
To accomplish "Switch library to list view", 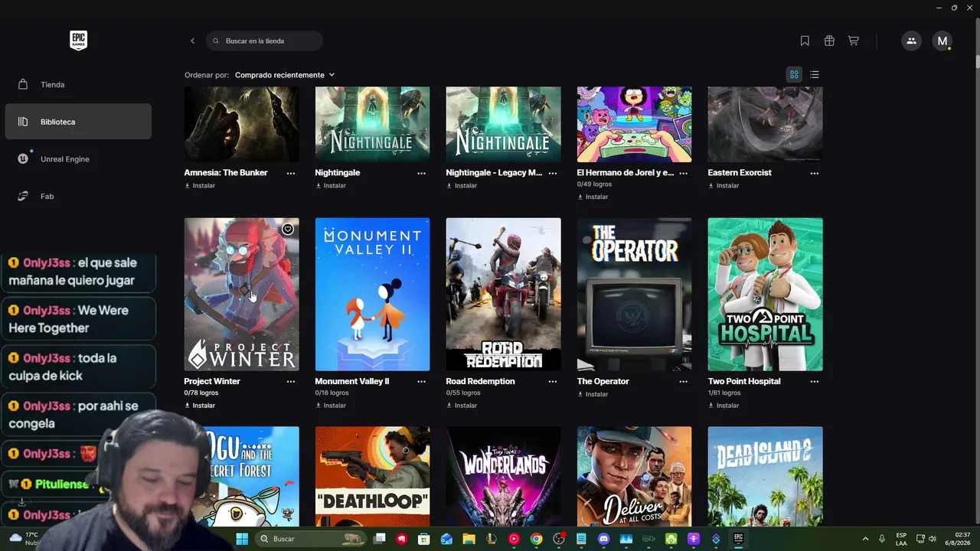I will tap(815, 74).
